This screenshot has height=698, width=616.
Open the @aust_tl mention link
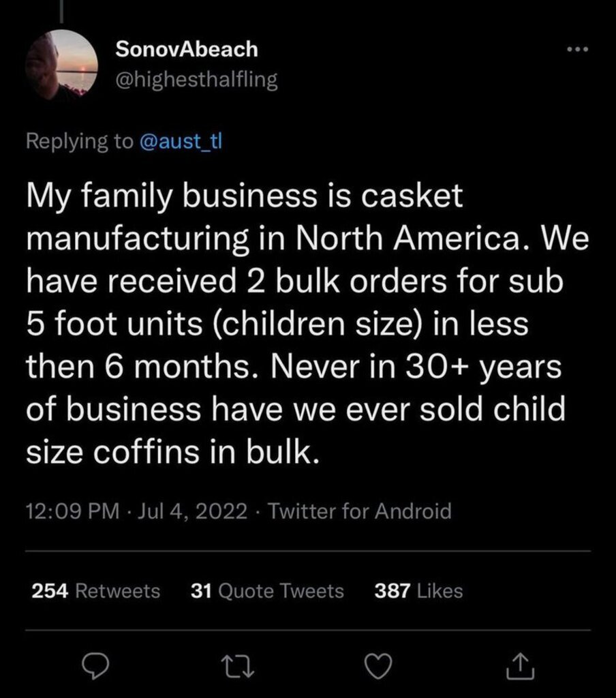pos(181,141)
